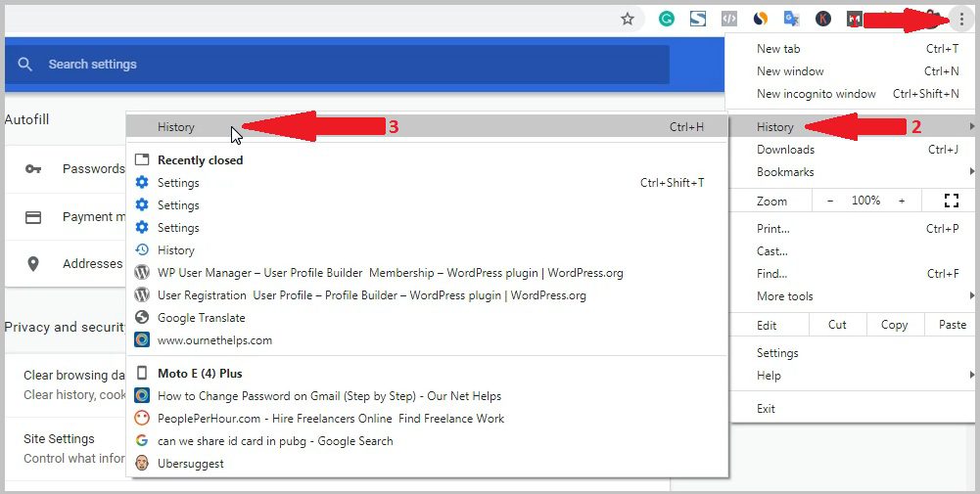
Task: Open www.ournethelps.com entry
Action: click(428, 339)
